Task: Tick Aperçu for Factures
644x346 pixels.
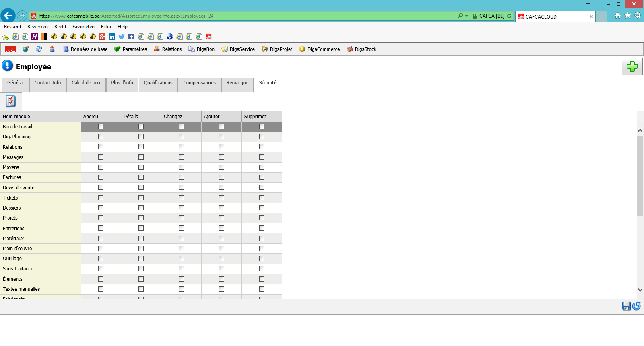Action: [x=101, y=177]
